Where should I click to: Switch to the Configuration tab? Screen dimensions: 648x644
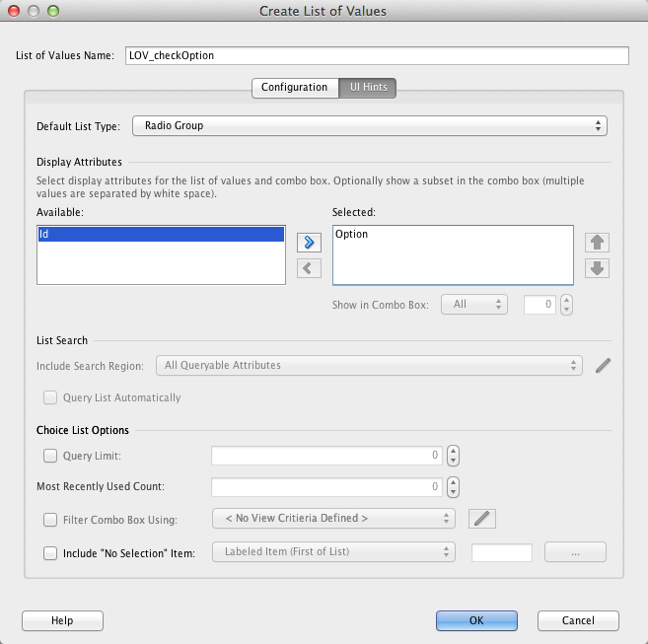(x=295, y=88)
